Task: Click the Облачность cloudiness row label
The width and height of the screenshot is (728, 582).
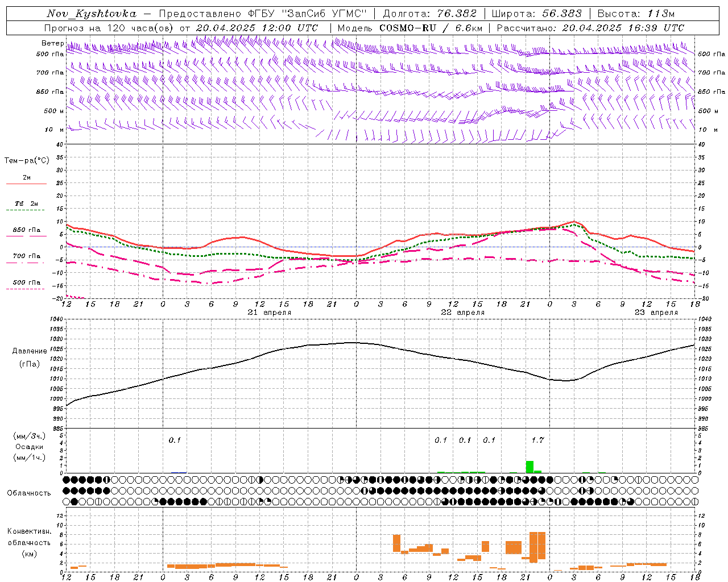Action: [29, 493]
